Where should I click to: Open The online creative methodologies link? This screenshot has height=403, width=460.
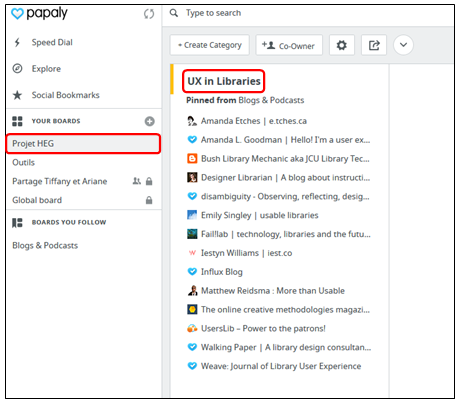pos(285,310)
